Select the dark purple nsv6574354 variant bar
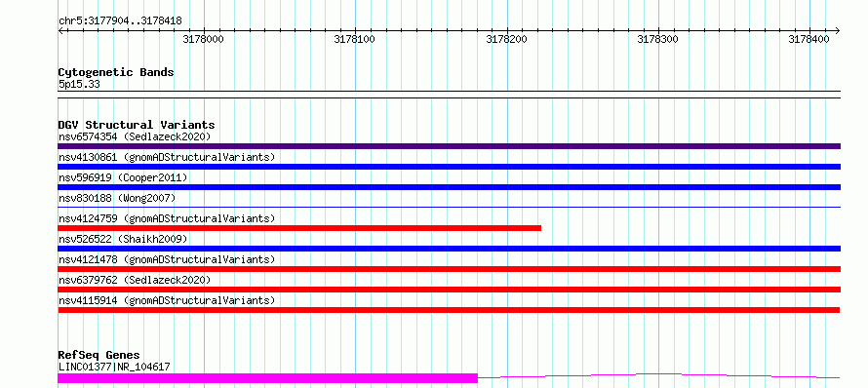Viewport: 868px width, 388px height. pos(449,146)
